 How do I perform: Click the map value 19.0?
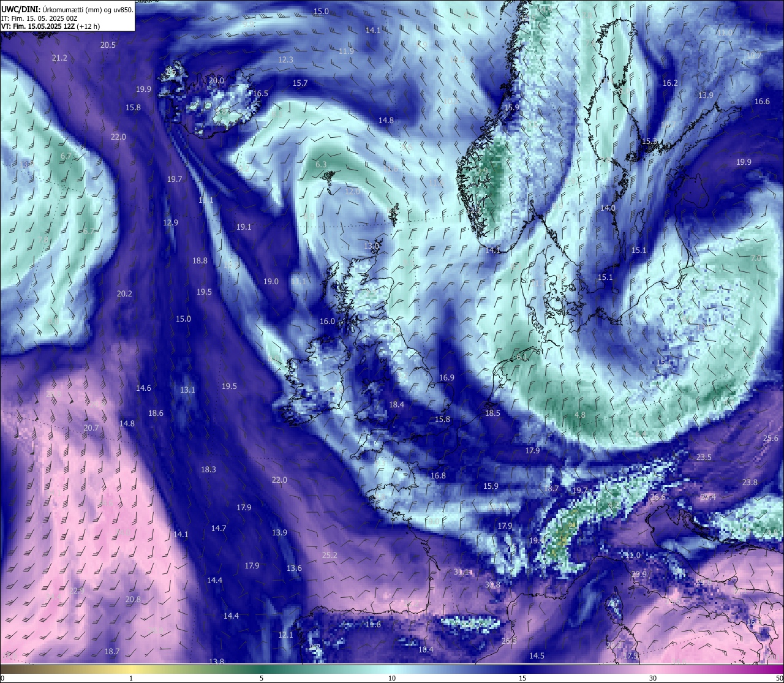271,281
